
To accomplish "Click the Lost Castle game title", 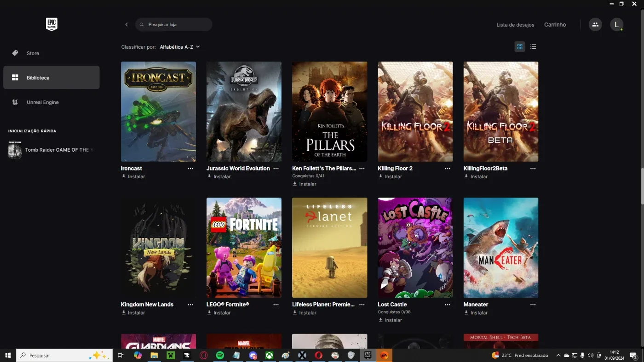I will point(392,305).
